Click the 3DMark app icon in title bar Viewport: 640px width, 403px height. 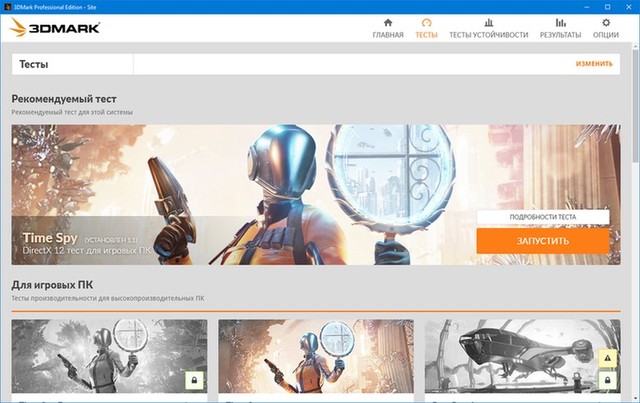[x=8, y=6]
